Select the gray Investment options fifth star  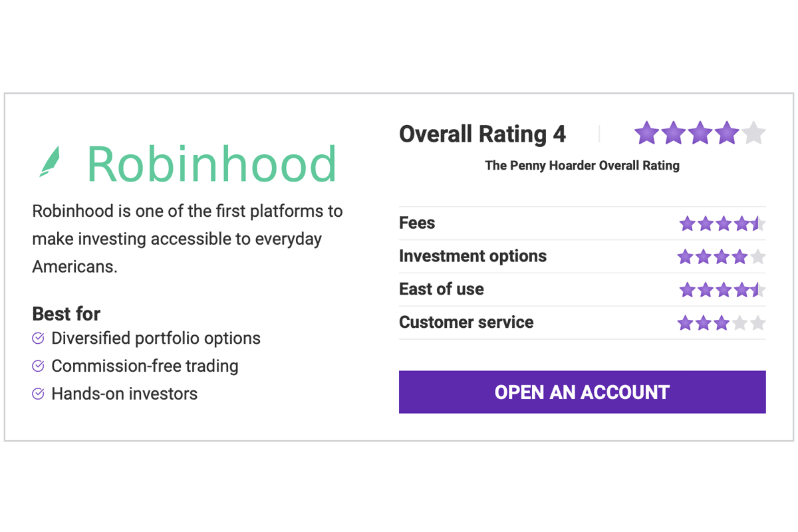757,257
